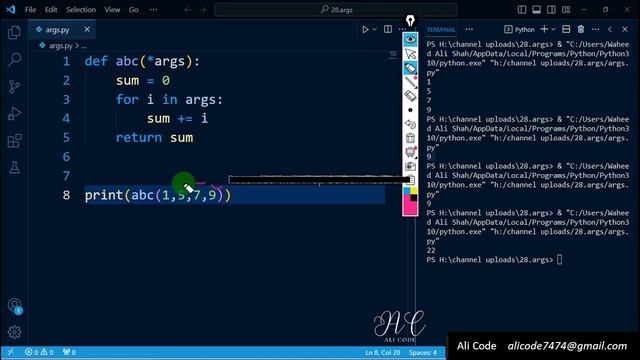The image size is (640, 360).
Task: Open the Source Control view
Action: 15,87
